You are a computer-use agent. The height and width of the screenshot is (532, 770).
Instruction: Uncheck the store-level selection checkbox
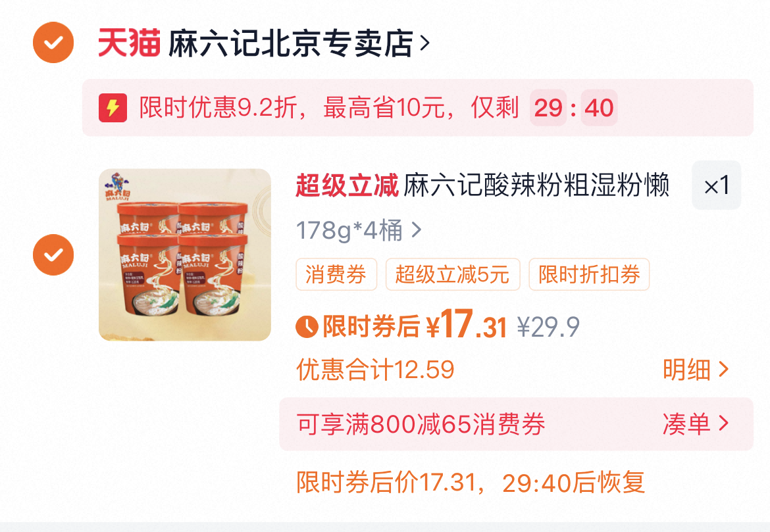point(53,43)
